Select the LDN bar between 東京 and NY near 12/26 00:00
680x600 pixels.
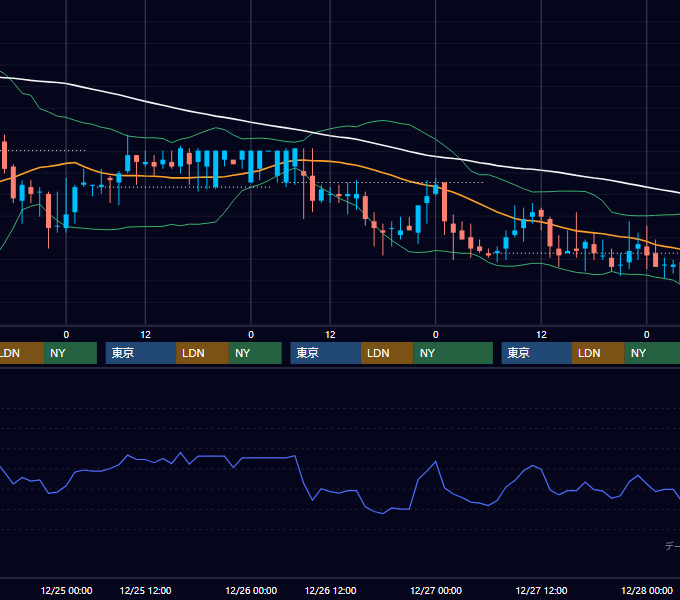(x=203, y=353)
